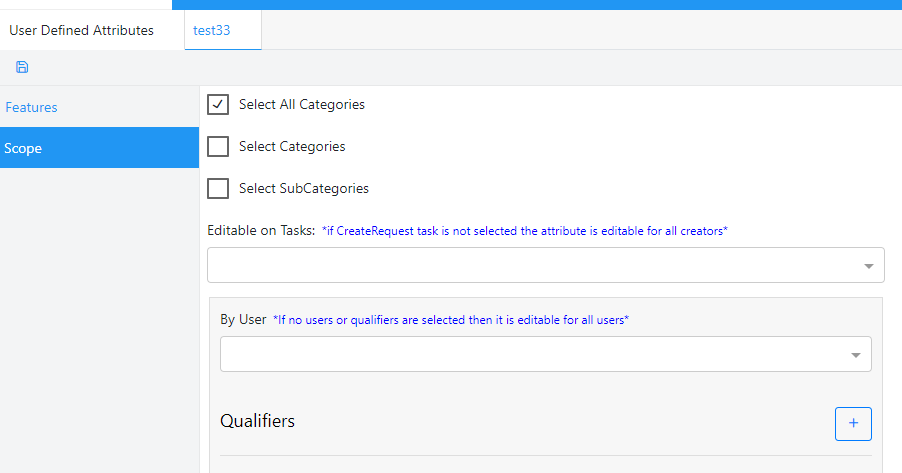Screen dimensions: 902x473
Task: Click inside the Editable on Tasks field
Action: 530,265
